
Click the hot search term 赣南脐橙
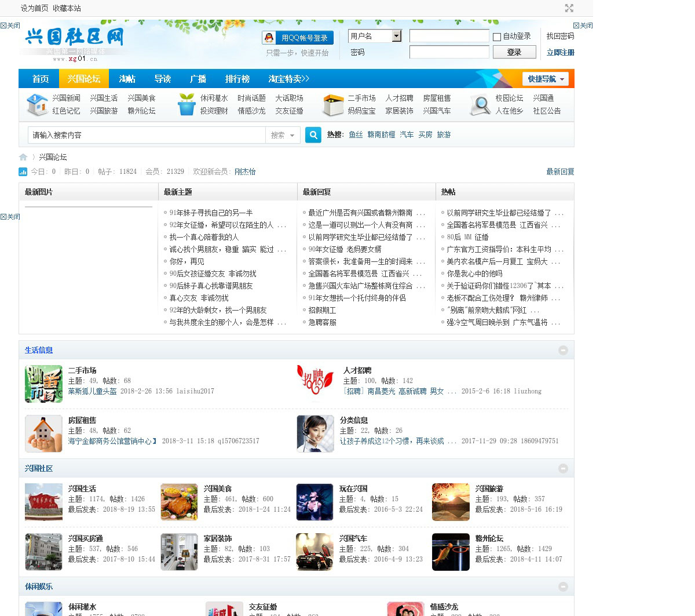coord(381,134)
